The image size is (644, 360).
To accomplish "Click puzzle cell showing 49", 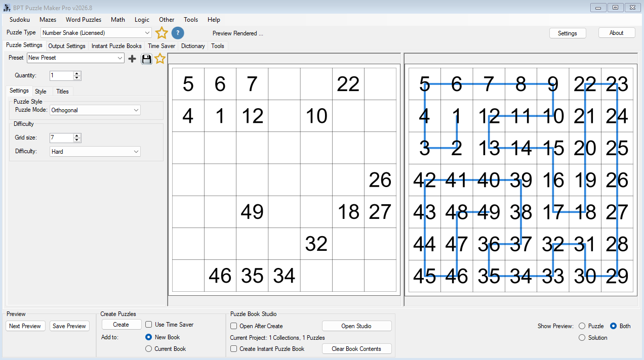I will (252, 212).
